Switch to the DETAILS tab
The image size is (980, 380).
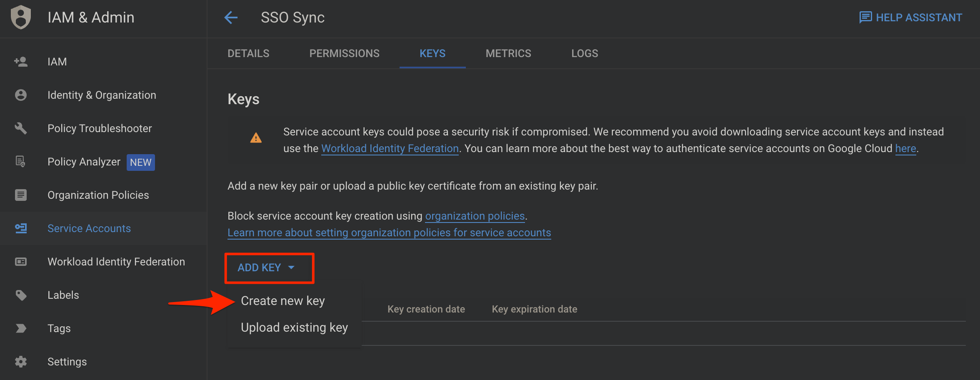click(248, 53)
